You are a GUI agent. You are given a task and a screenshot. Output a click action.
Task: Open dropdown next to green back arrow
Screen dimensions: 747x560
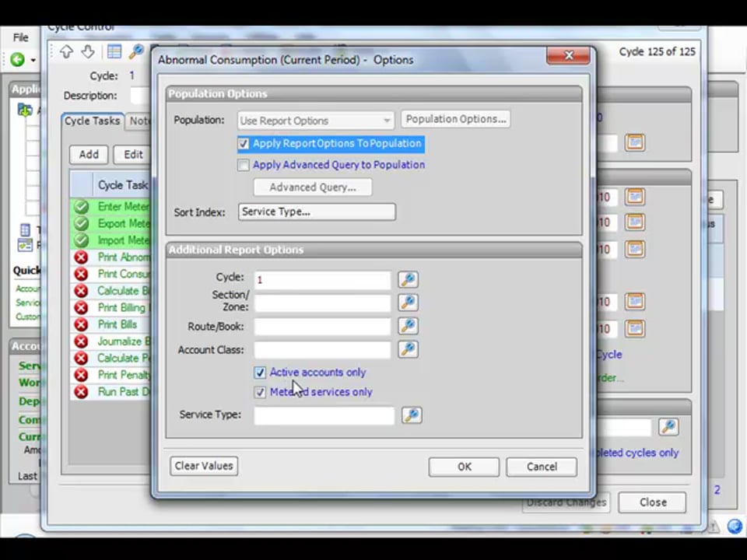[x=33, y=60]
